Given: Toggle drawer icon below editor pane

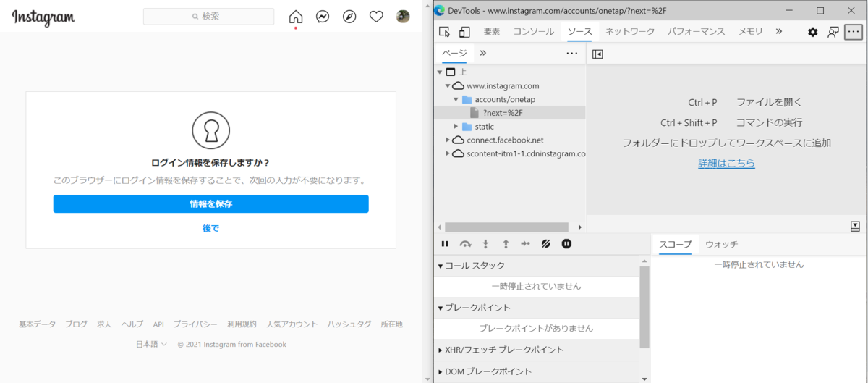Looking at the screenshot, I should point(855,227).
